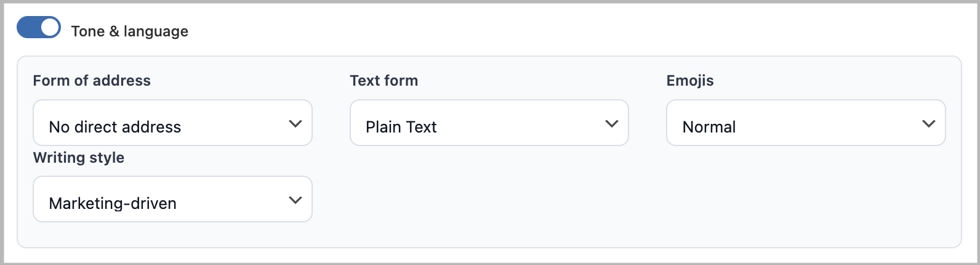980x265 pixels.
Task: Open the Emojis dropdown menu
Action: pyautogui.click(x=805, y=123)
